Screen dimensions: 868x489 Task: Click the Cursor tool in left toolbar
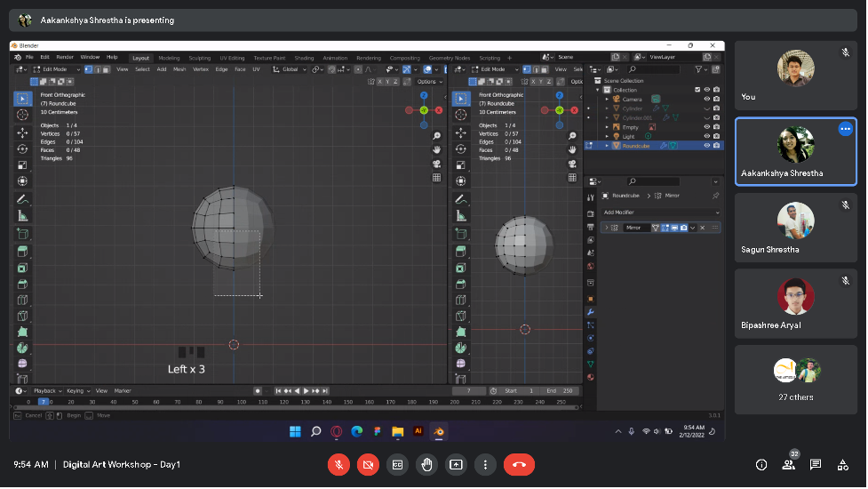coord(22,115)
